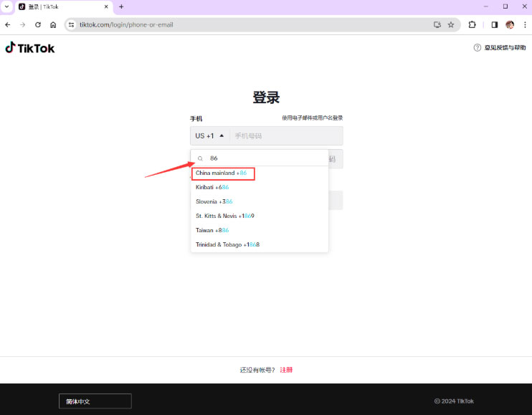Viewport: 532px width, 415px height.
Task: Go forward in browser history
Action: [x=23, y=25]
